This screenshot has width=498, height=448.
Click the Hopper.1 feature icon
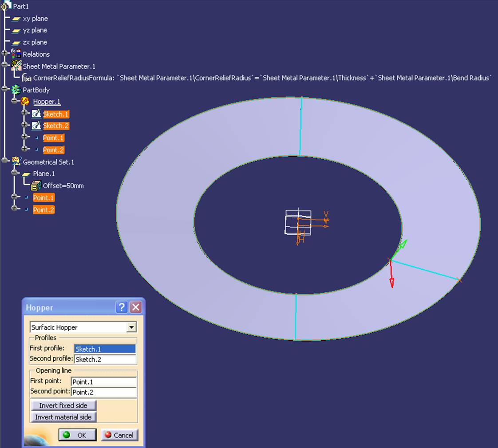[x=25, y=102]
